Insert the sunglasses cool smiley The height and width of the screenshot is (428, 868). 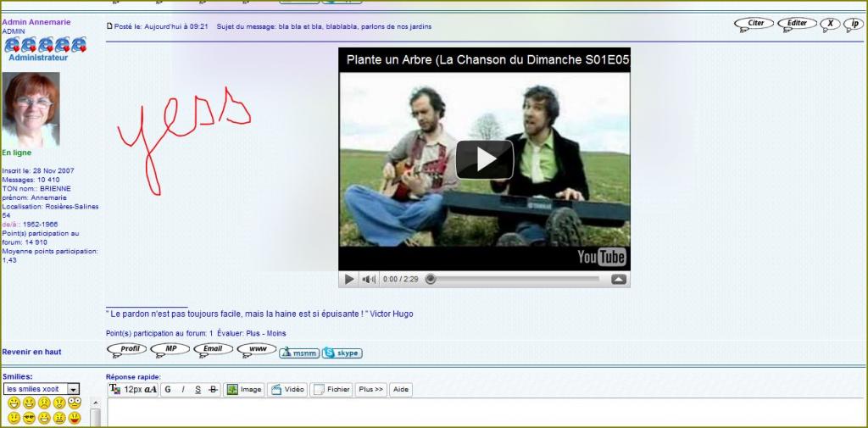pos(30,418)
